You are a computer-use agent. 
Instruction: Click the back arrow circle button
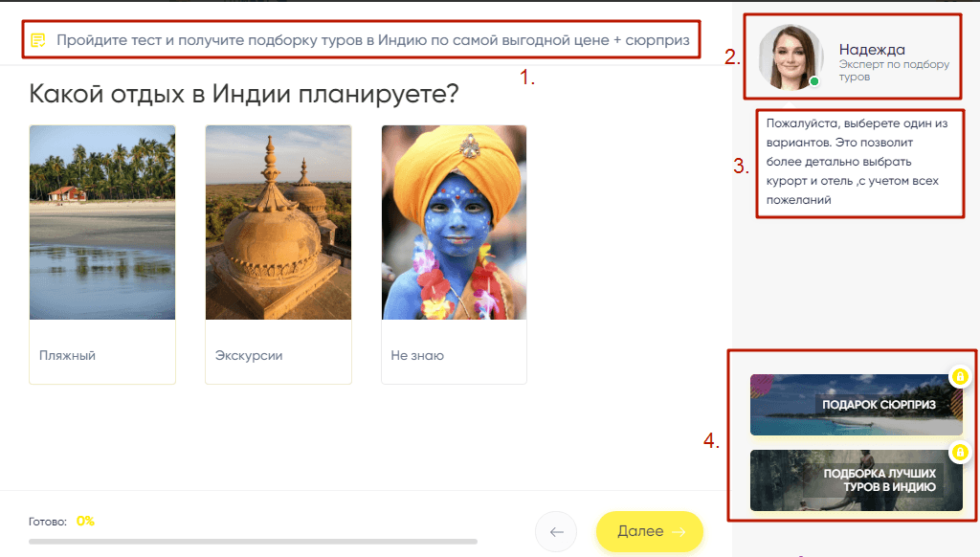(x=556, y=532)
